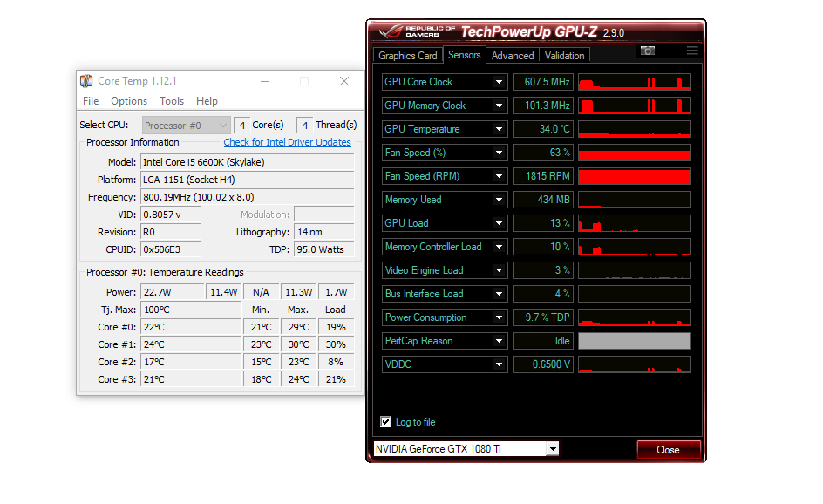Click the 434 MB memory used value
The height and width of the screenshot is (504, 823).
[x=543, y=200]
